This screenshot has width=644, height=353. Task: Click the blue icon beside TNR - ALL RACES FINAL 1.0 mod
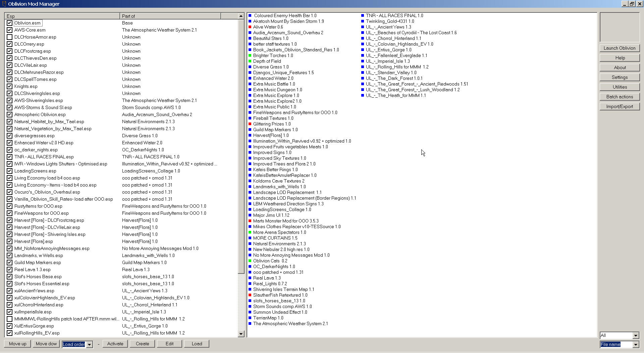363,15
